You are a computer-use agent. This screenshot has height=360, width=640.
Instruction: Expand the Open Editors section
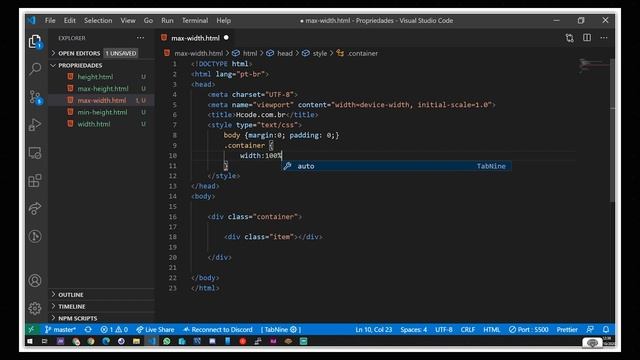tap(80, 53)
